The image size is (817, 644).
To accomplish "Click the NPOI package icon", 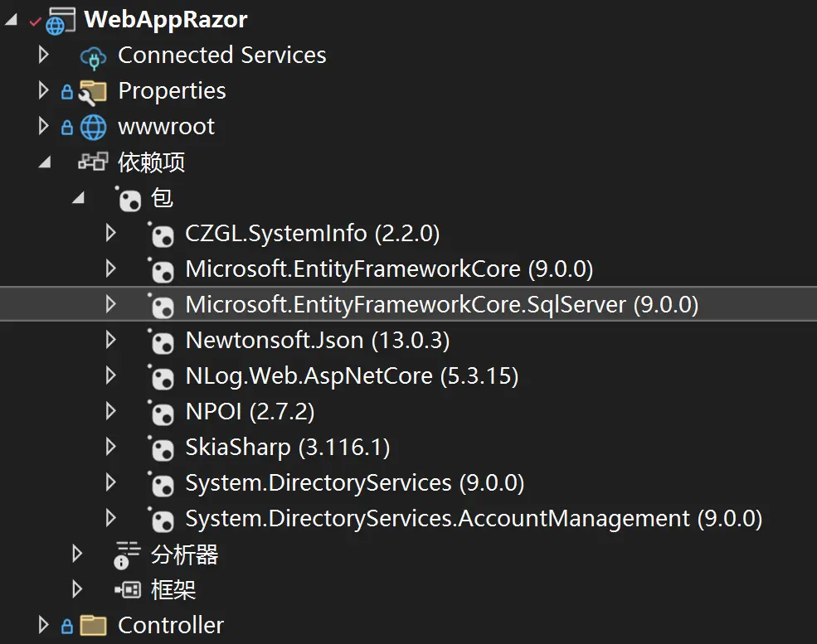I will pyautogui.click(x=160, y=412).
